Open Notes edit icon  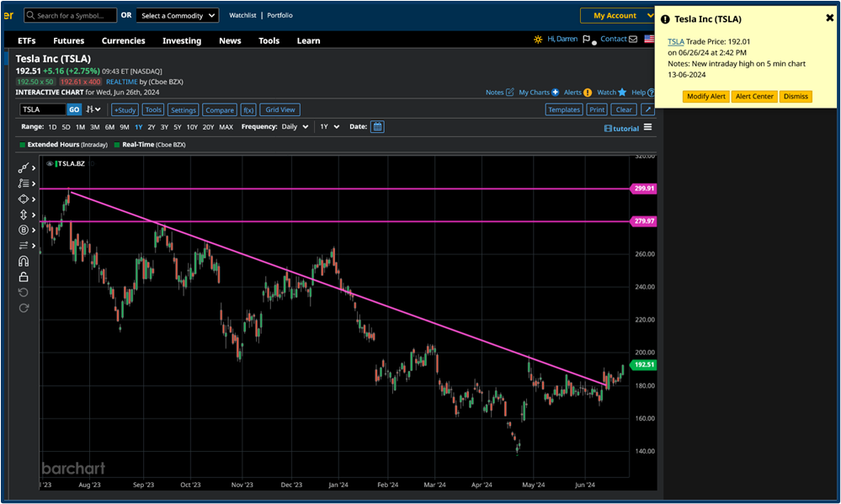[x=509, y=93]
